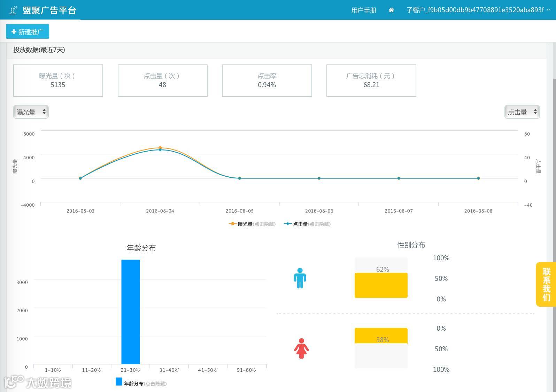Open the 点击量 metric dropdown
The width and height of the screenshot is (556, 392).
click(x=522, y=112)
